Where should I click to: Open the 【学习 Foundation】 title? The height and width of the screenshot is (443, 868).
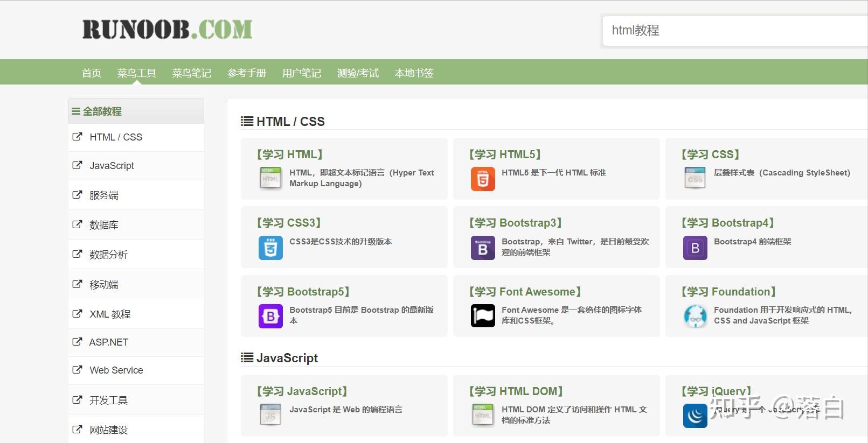728,292
